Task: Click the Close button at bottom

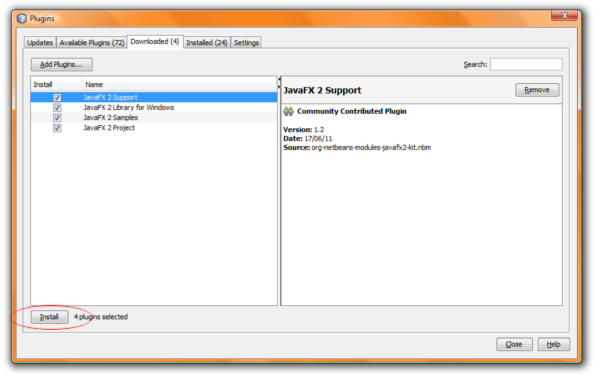Action: point(514,344)
